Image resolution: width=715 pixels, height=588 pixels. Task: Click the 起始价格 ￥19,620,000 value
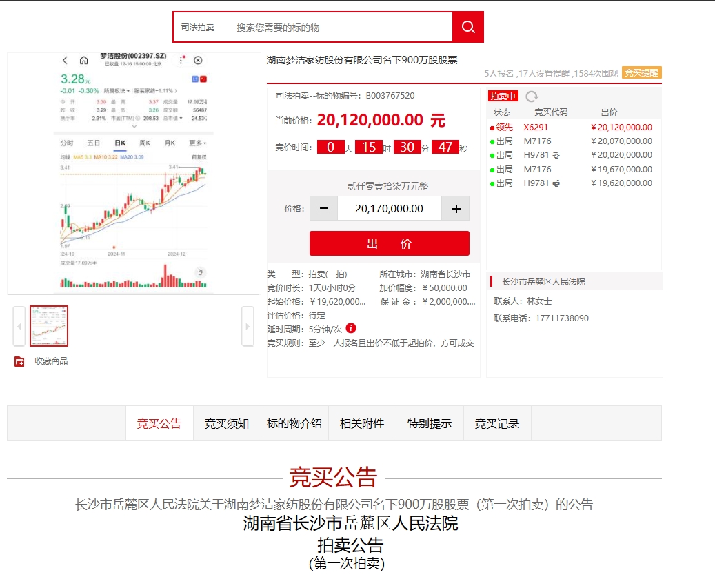point(337,302)
